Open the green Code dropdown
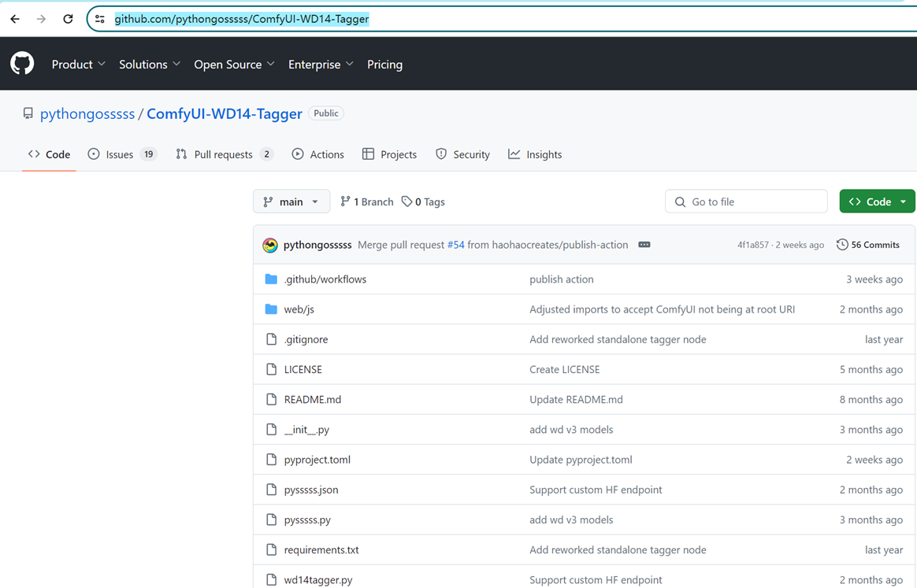 tap(877, 201)
